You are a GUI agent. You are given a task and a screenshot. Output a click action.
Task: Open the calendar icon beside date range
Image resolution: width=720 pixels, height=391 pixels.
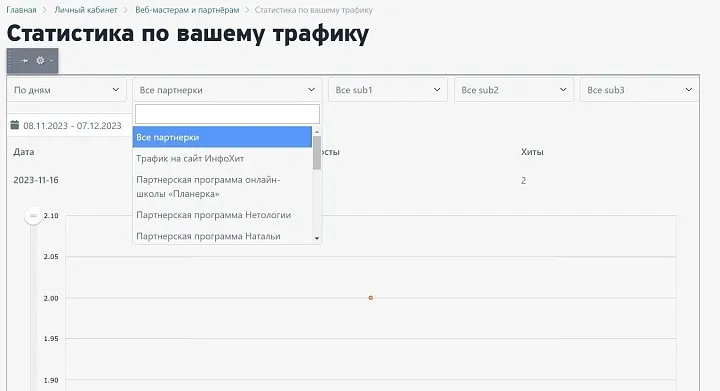[15, 125]
